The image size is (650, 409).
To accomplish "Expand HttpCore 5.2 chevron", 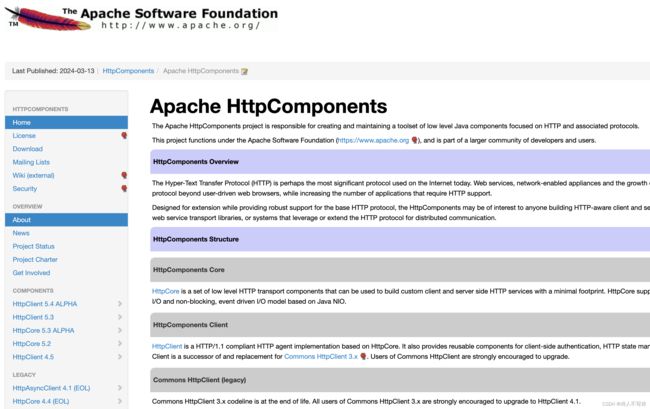I will tap(119, 344).
